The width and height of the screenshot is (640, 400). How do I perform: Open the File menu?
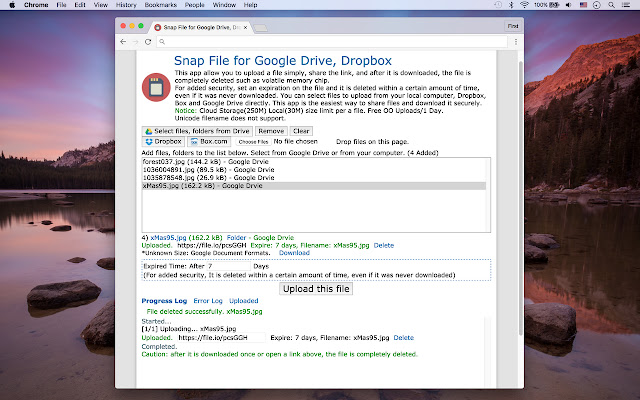click(62, 5)
